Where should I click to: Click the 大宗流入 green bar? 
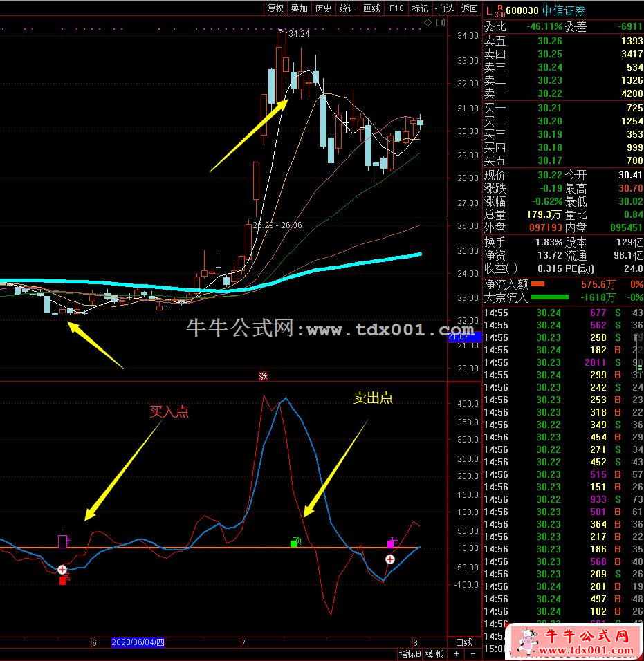pos(549,297)
